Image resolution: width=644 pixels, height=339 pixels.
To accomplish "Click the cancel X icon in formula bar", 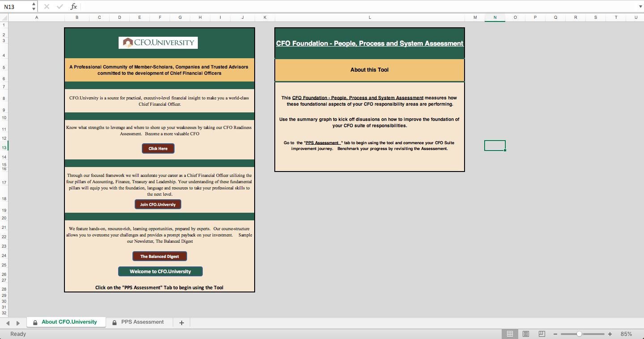I will coord(47,7).
